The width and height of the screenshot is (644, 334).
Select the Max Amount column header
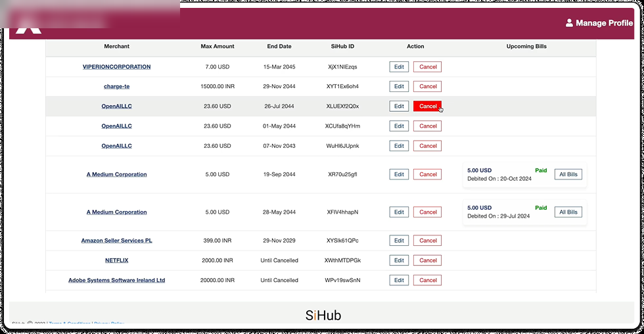tap(218, 47)
